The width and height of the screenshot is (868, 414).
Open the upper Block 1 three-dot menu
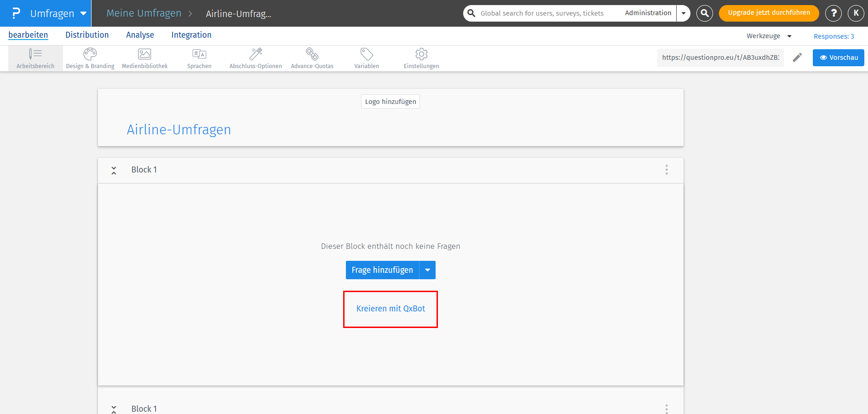667,170
